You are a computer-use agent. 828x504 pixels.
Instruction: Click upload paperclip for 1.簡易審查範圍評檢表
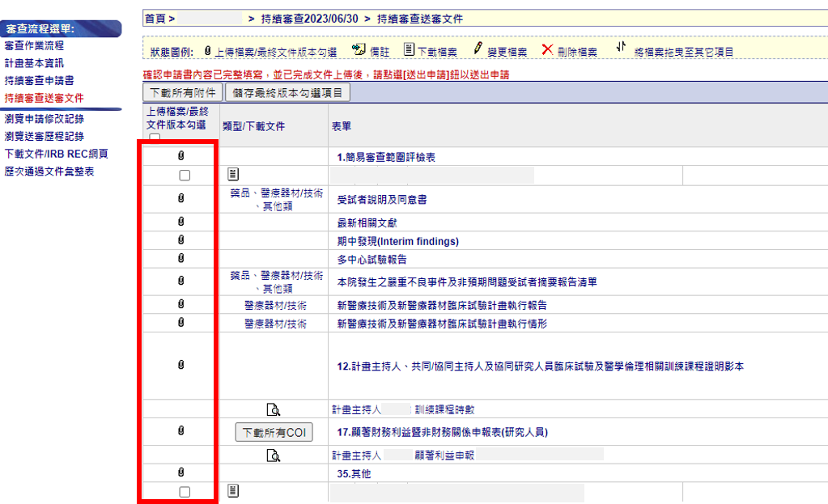[180, 156]
